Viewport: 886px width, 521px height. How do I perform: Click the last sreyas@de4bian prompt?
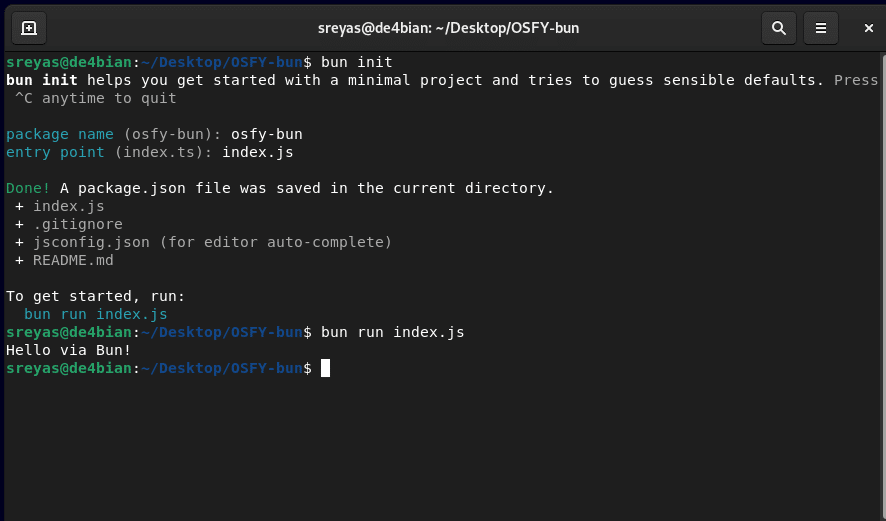68,368
